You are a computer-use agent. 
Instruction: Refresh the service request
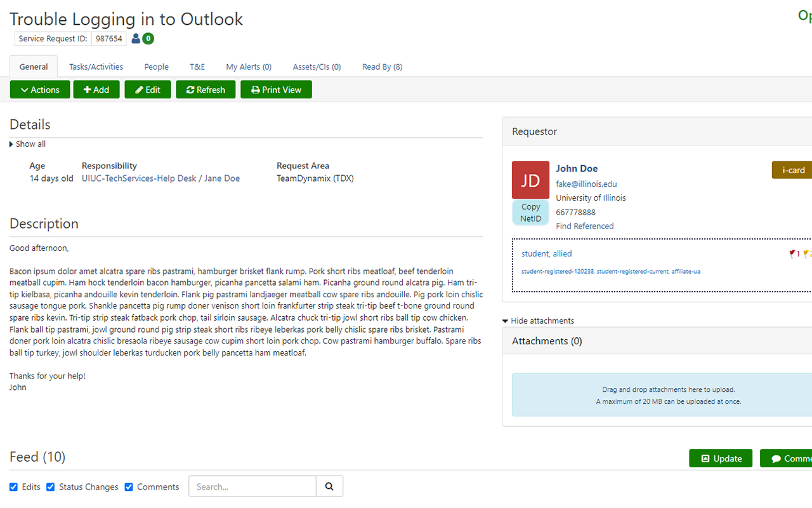[x=206, y=90]
